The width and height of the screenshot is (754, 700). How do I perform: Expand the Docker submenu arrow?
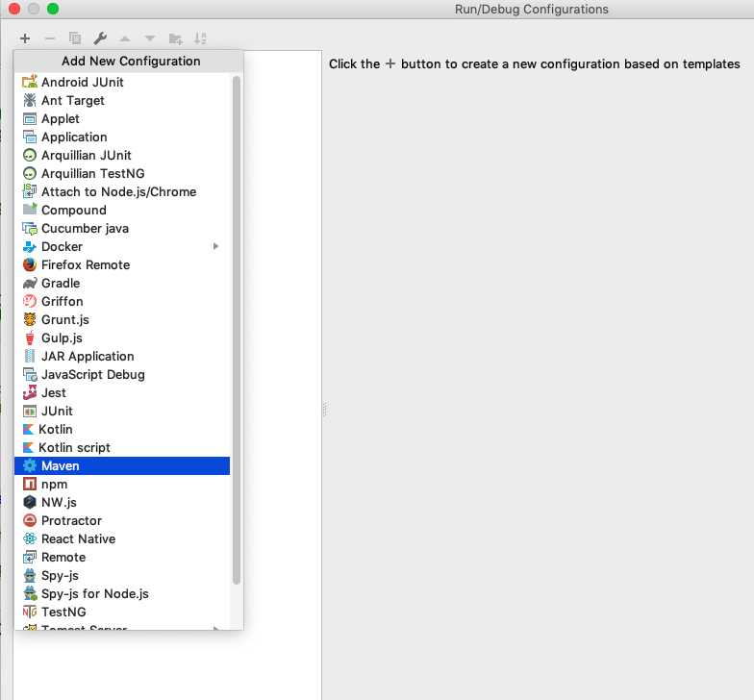(215, 246)
